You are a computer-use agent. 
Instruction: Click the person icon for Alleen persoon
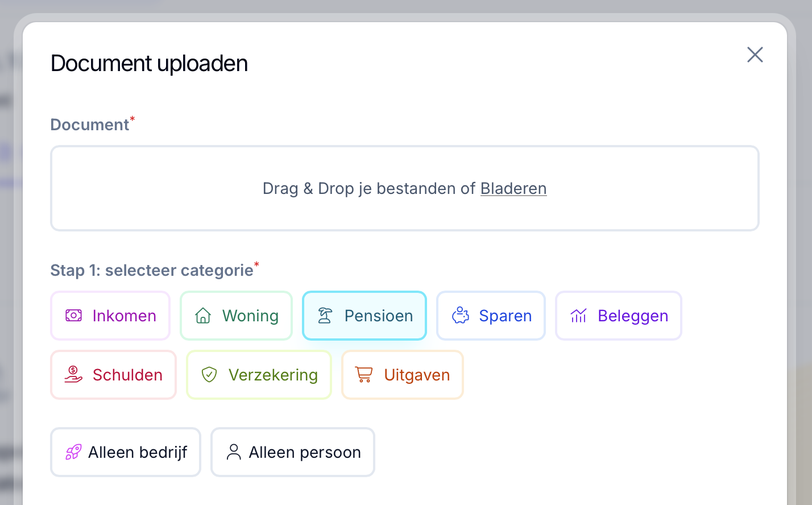[x=234, y=452]
